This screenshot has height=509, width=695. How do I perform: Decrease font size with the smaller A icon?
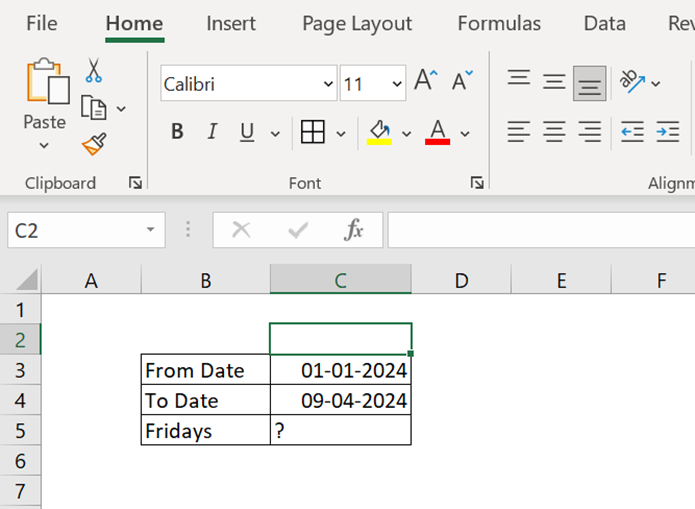point(462,81)
